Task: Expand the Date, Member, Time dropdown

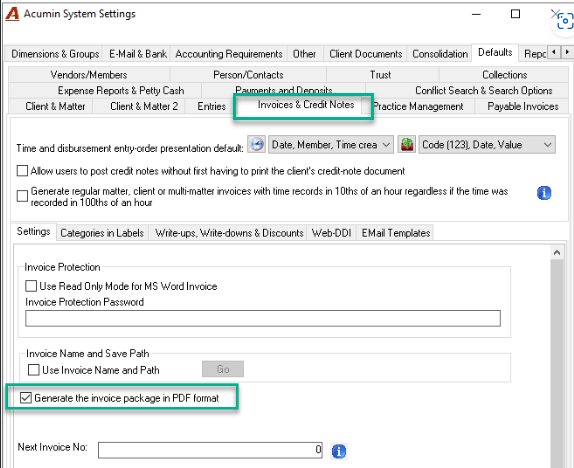Action: coord(331,145)
